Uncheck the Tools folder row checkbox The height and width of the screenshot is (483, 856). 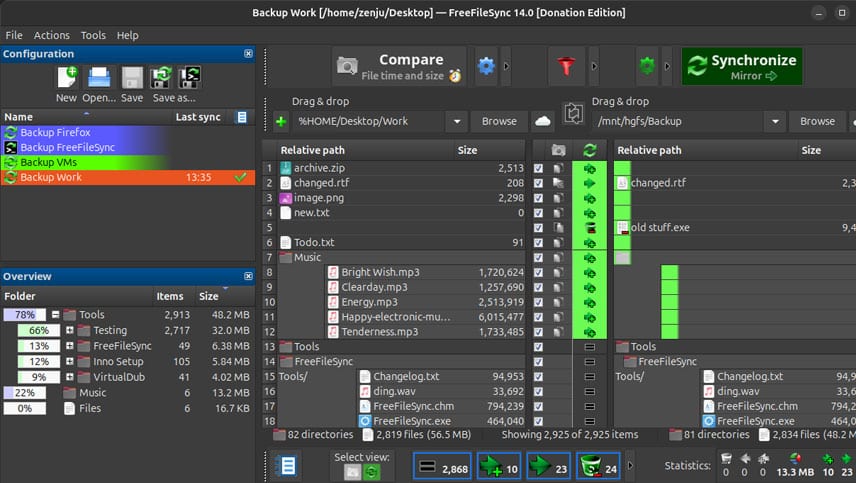pyautogui.click(x=538, y=347)
